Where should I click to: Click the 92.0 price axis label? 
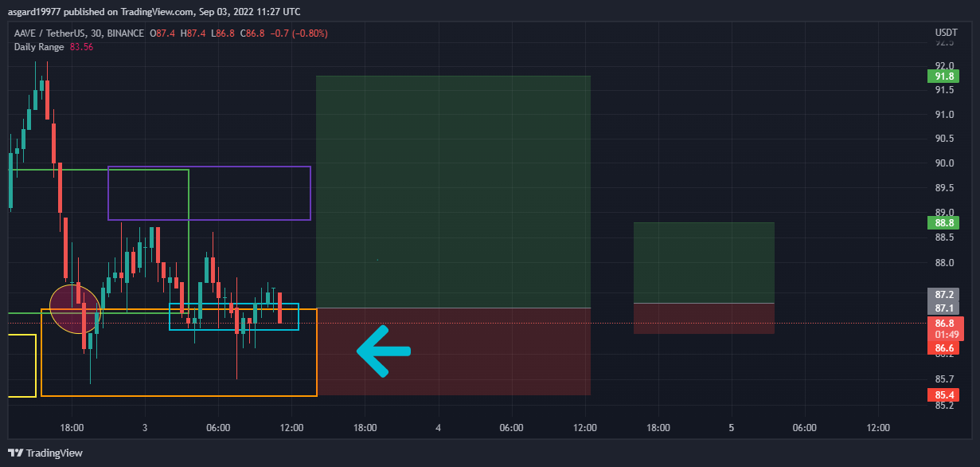tap(944, 66)
